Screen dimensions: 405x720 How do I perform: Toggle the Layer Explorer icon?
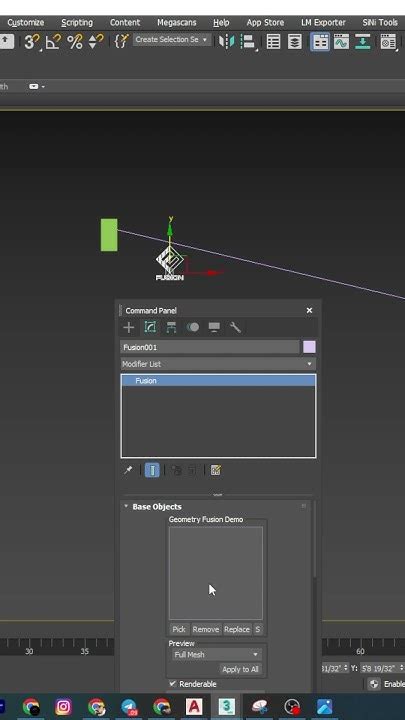[x=295, y=42]
